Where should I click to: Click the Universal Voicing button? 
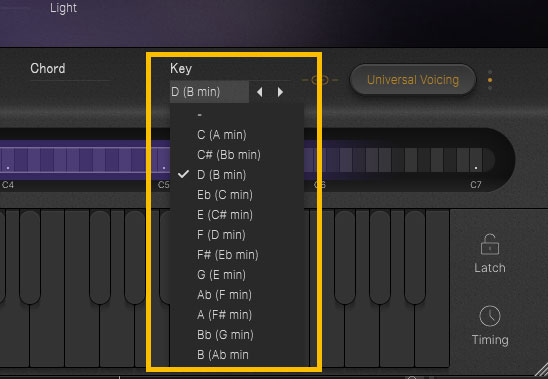[413, 80]
